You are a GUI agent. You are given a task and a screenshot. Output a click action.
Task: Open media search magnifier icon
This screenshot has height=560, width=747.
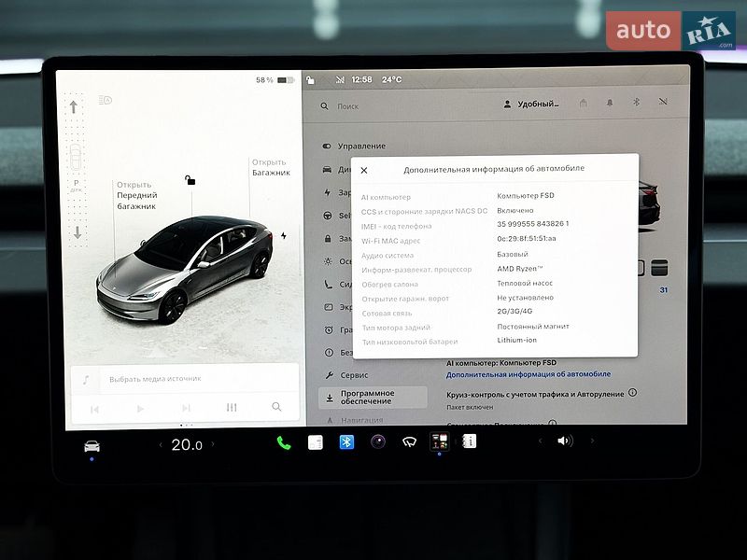coord(276,407)
